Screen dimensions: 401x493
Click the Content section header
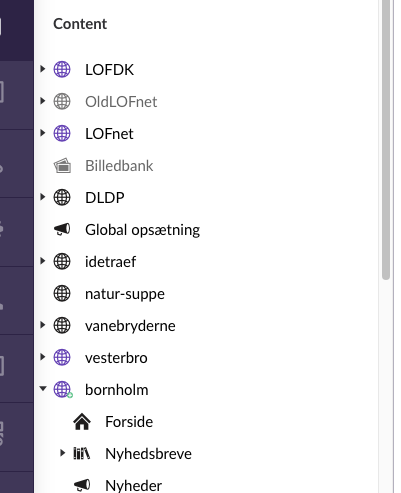coord(80,24)
